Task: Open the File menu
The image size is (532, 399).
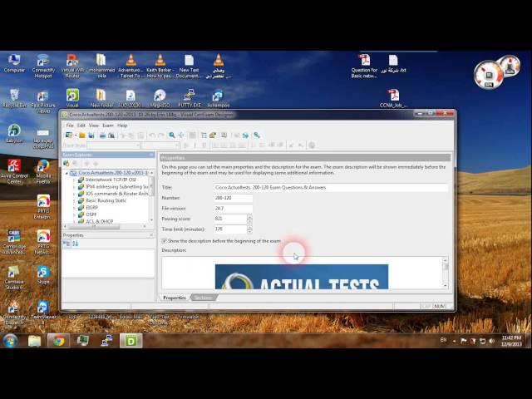Action: tap(70, 126)
